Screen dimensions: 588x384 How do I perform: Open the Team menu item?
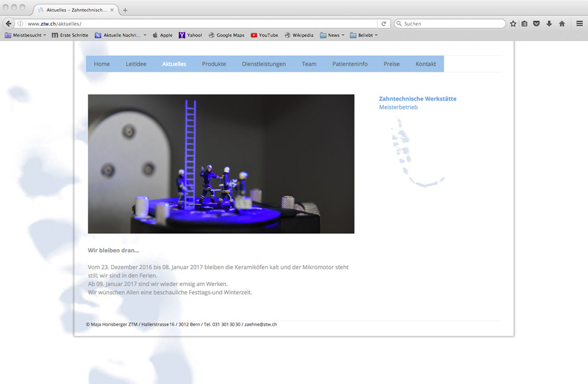tap(309, 64)
